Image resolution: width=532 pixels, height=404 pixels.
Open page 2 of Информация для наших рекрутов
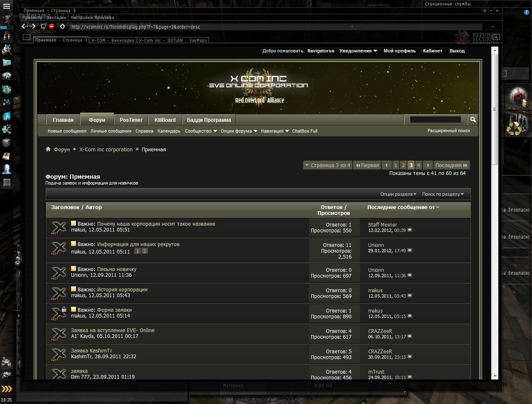point(144,251)
